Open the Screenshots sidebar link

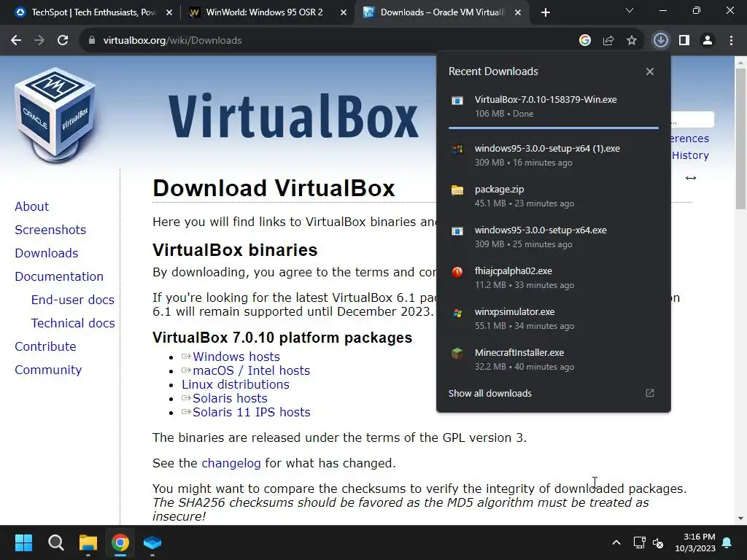50,230
